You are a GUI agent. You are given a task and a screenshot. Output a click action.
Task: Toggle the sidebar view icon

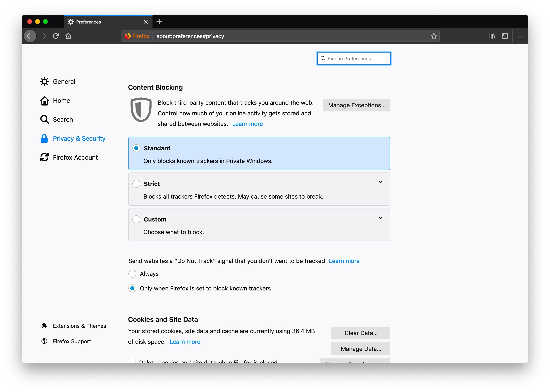coord(505,36)
